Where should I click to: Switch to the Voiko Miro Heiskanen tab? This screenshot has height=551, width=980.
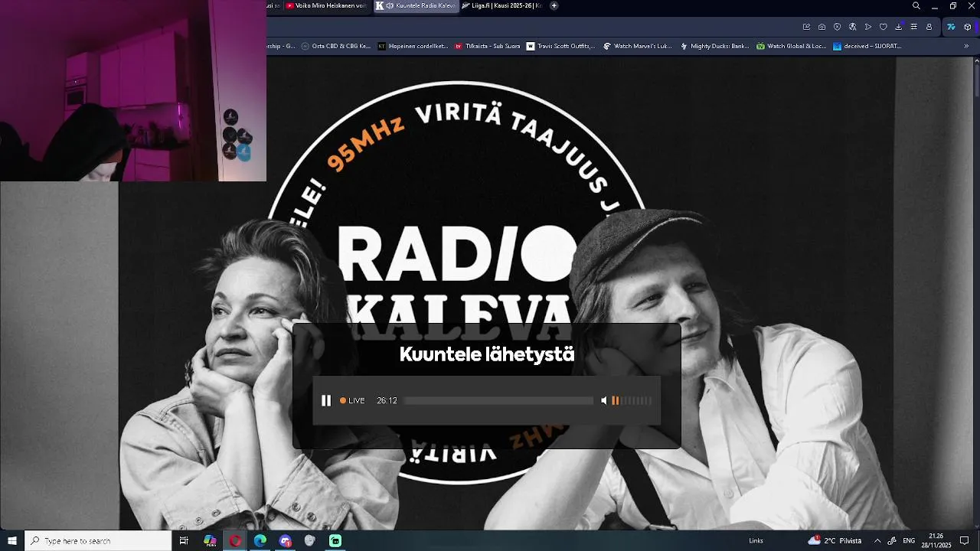pos(325,5)
